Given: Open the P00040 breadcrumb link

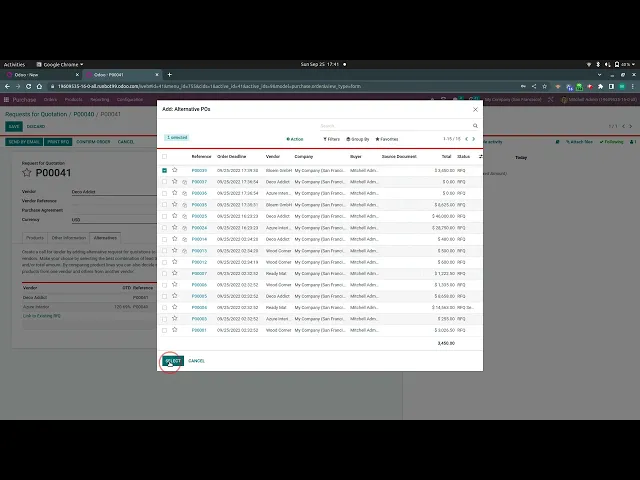Looking at the screenshot, I should pos(84,114).
